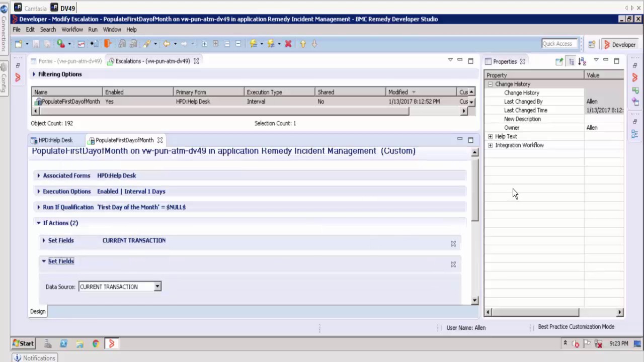Open the File menu

[17, 30]
